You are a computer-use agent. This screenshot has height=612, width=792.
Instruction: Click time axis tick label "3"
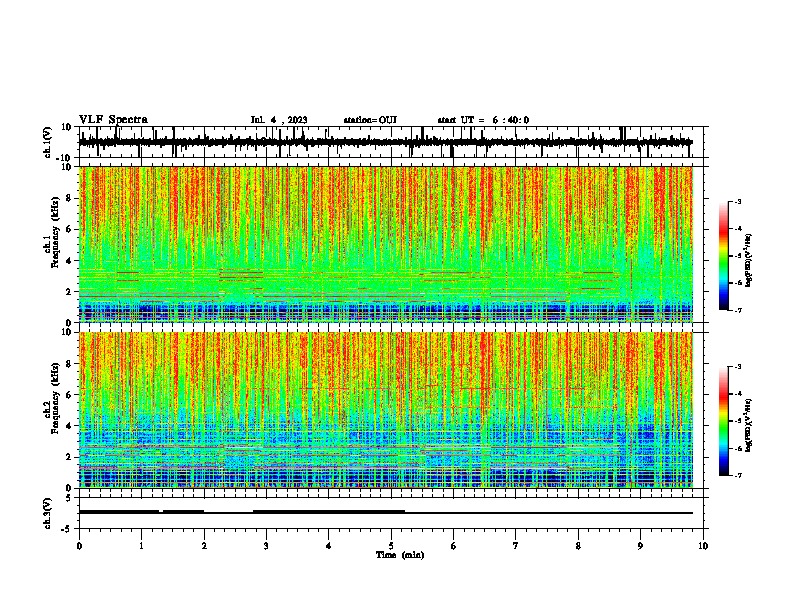pyautogui.click(x=266, y=546)
